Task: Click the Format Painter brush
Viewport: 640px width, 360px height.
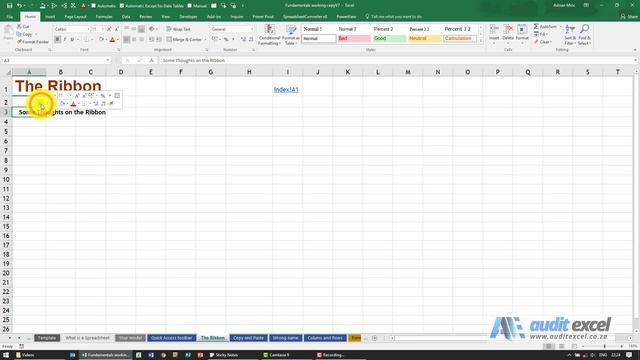Action: pyautogui.click(x=19, y=42)
